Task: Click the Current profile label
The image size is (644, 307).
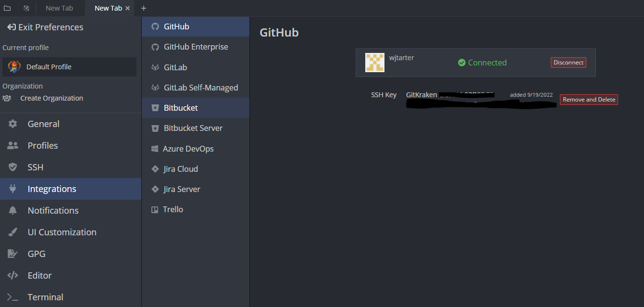Action: click(25, 48)
